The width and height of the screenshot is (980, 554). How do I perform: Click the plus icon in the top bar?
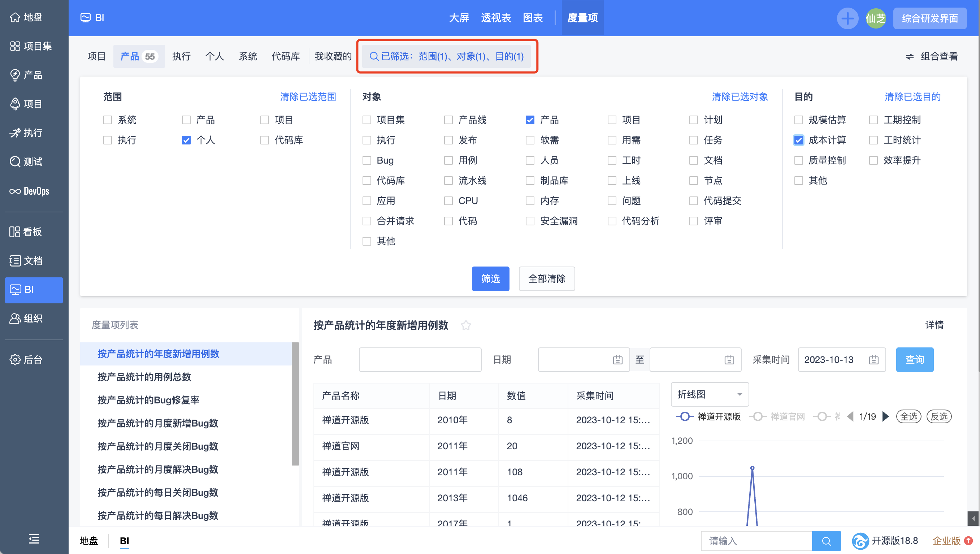[x=847, y=18]
